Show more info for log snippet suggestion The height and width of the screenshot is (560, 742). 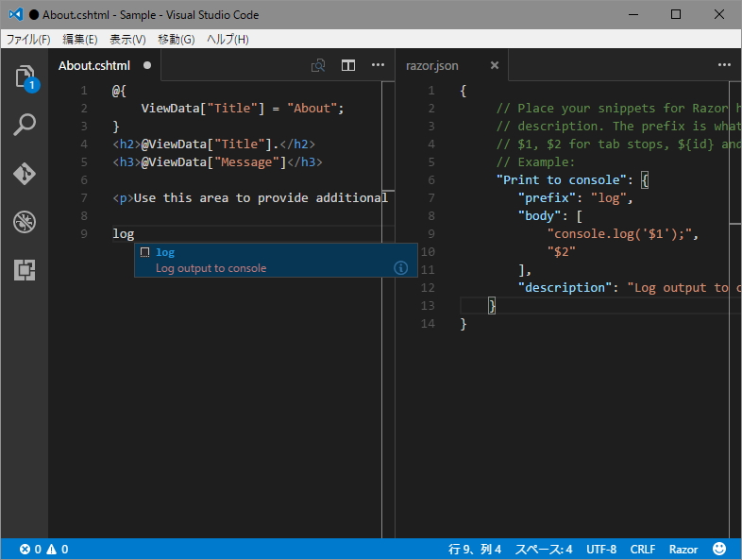(x=401, y=268)
